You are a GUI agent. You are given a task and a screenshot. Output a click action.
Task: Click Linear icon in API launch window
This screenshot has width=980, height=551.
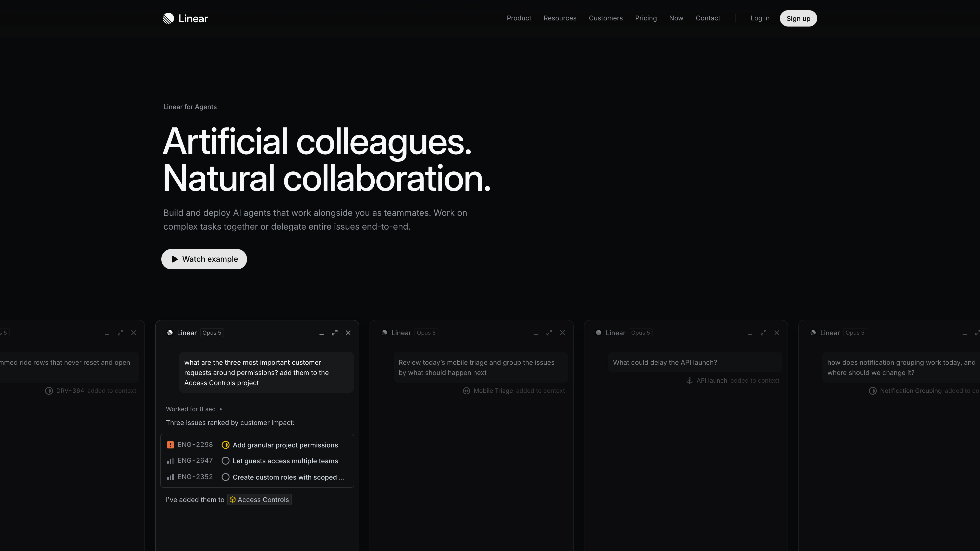(x=599, y=333)
